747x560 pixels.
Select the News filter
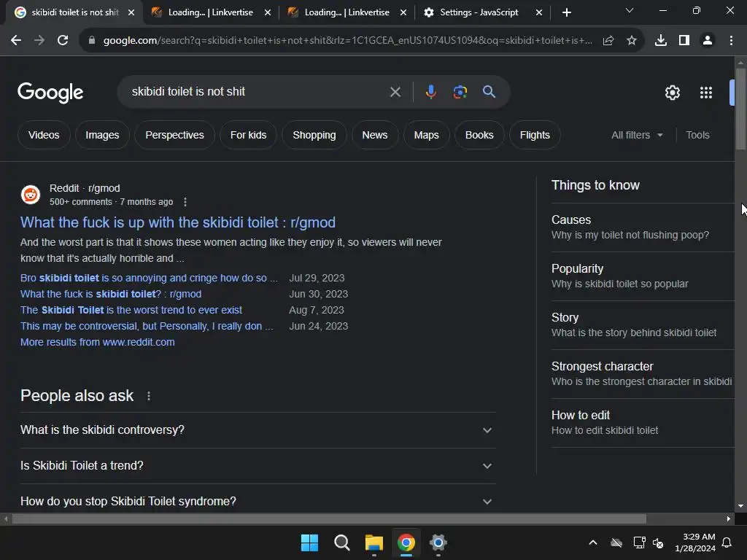375,135
